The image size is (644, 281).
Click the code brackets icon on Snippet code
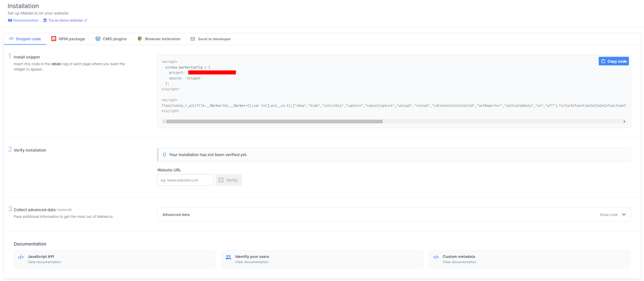pos(11,39)
